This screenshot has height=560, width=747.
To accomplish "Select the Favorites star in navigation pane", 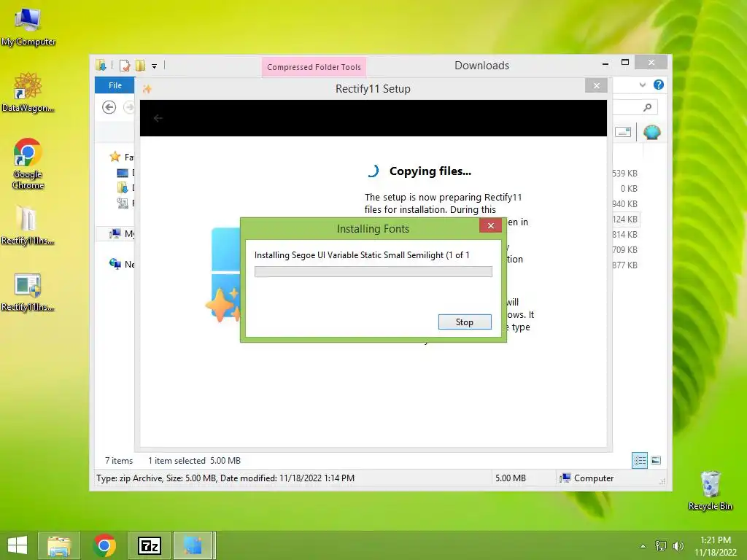I will [x=115, y=157].
